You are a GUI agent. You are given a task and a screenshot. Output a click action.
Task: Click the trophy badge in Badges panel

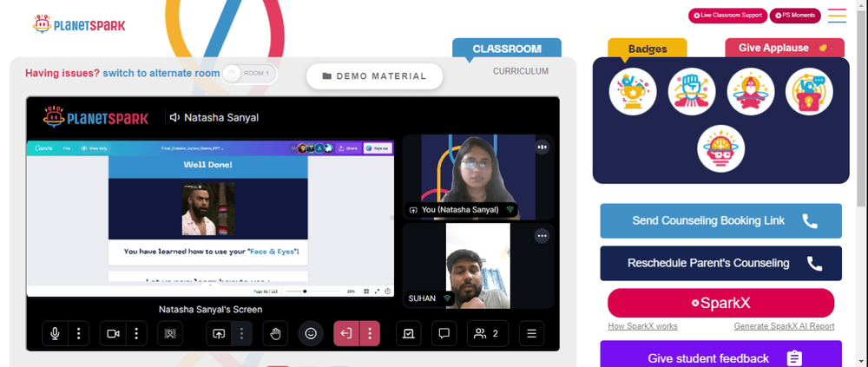coord(633,92)
